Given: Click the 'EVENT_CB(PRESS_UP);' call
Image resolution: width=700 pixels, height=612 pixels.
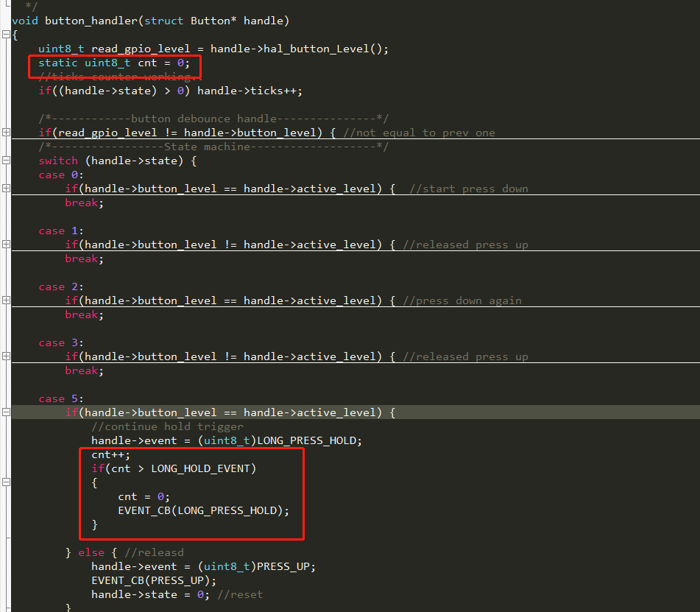Looking at the screenshot, I should 154,580.
